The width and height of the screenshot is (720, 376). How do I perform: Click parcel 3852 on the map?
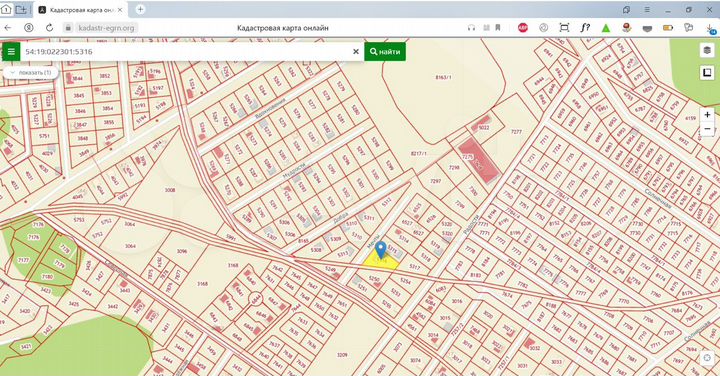[x=105, y=76]
